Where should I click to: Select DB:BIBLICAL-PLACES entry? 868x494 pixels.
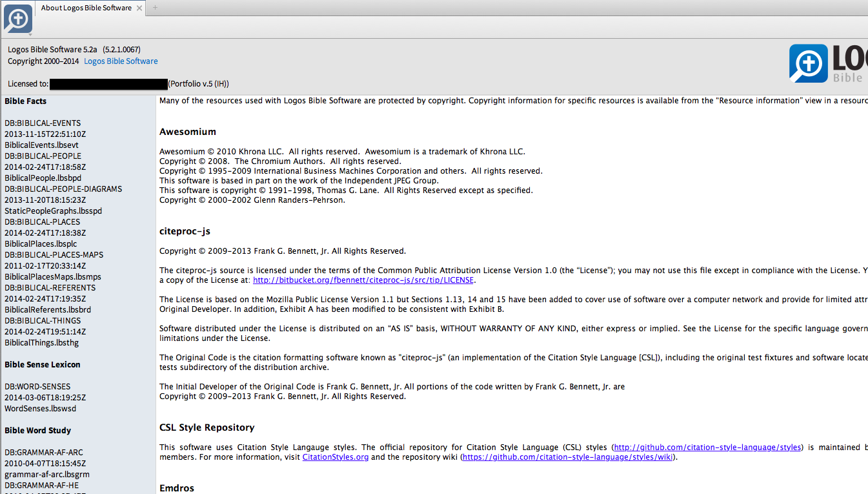pos(43,222)
